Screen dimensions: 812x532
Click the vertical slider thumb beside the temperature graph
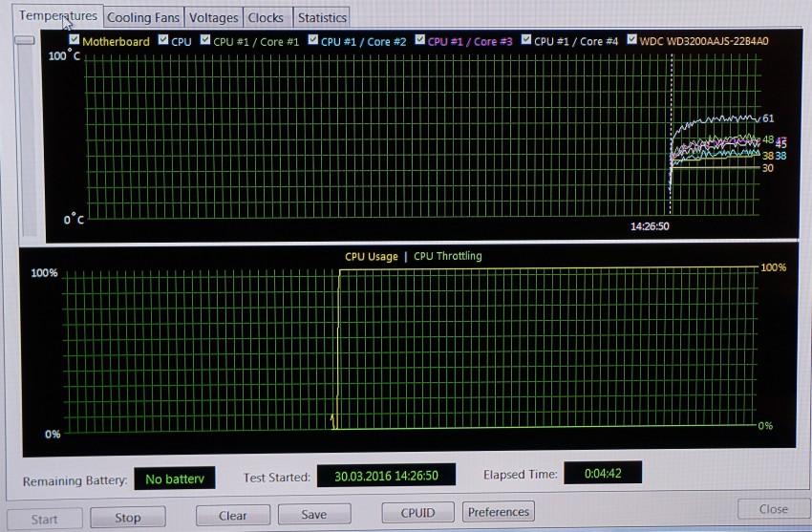pyautogui.click(x=25, y=41)
